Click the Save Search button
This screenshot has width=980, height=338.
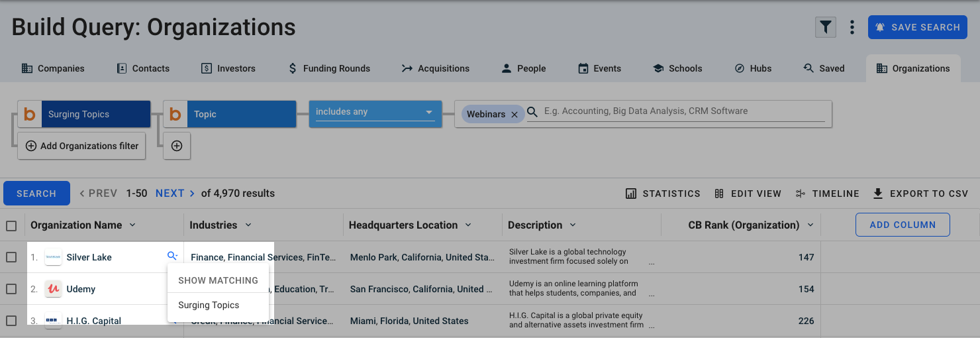point(917,27)
